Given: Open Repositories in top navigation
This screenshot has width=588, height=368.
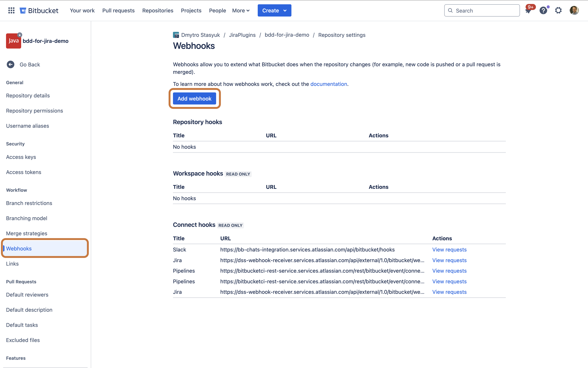Looking at the screenshot, I should tap(158, 10).
